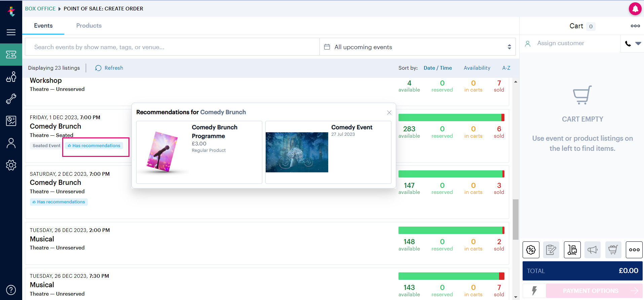
Task: Open the Musical listing at 7:30 PM
Action: tap(42, 285)
